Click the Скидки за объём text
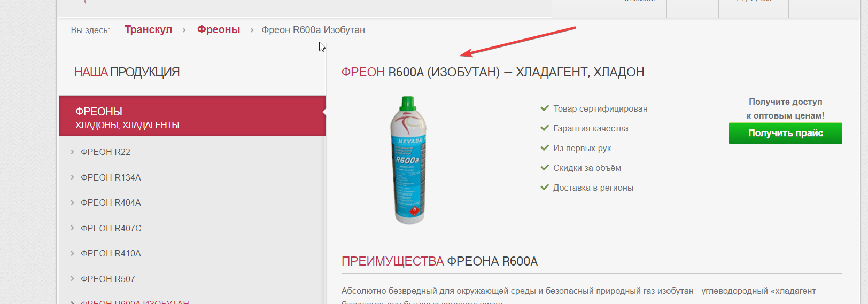This screenshot has width=868, height=304. 587,168
